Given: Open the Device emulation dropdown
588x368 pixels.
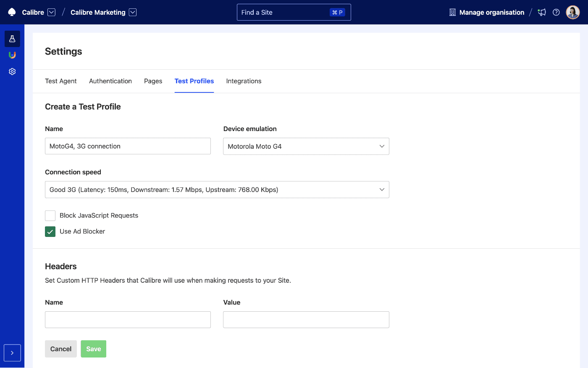Looking at the screenshot, I should pyautogui.click(x=306, y=146).
